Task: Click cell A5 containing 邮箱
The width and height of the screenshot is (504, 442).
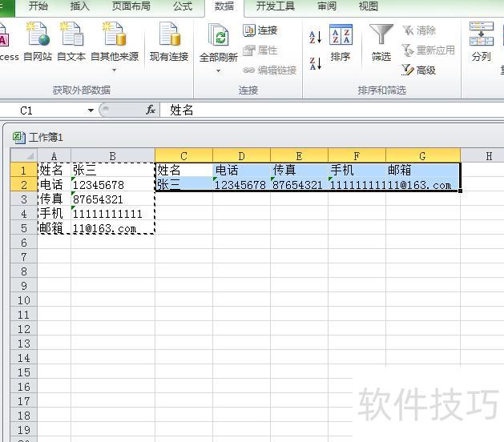Action: [54, 227]
